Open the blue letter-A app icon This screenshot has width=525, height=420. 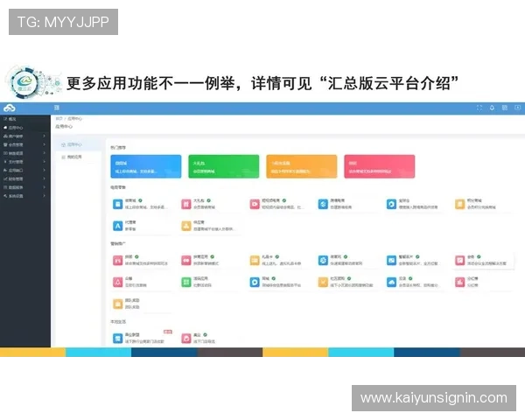[x=117, y=226]
